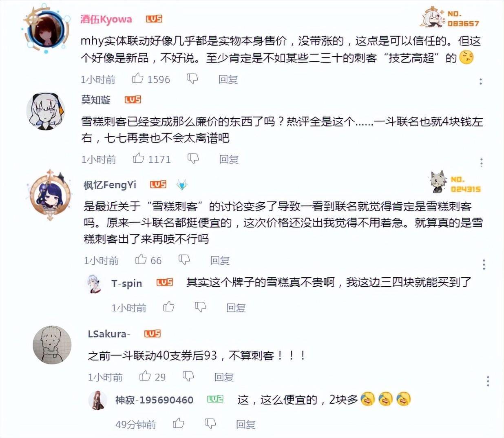
Task: Reply to 莫知璇's comment via 回复
Action: coord(229,159)
